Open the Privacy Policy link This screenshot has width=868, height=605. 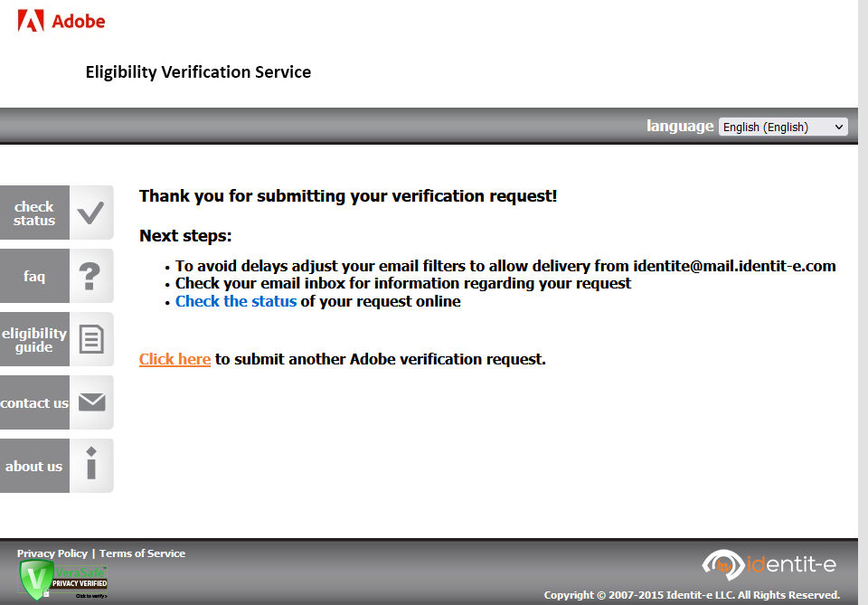tap(52, 553)
